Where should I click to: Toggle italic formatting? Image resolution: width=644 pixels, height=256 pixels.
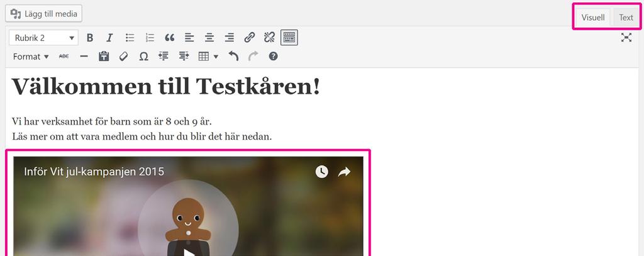109,38
